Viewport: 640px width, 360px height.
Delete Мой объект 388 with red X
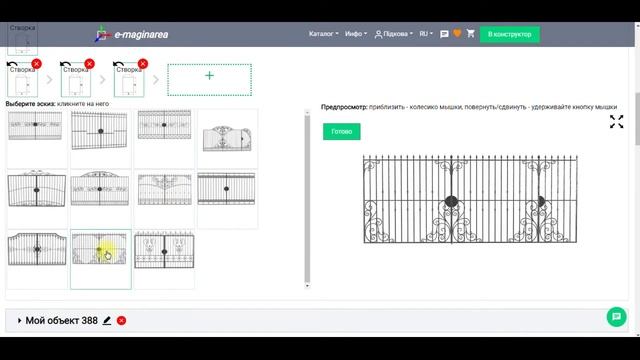(121, 320)
